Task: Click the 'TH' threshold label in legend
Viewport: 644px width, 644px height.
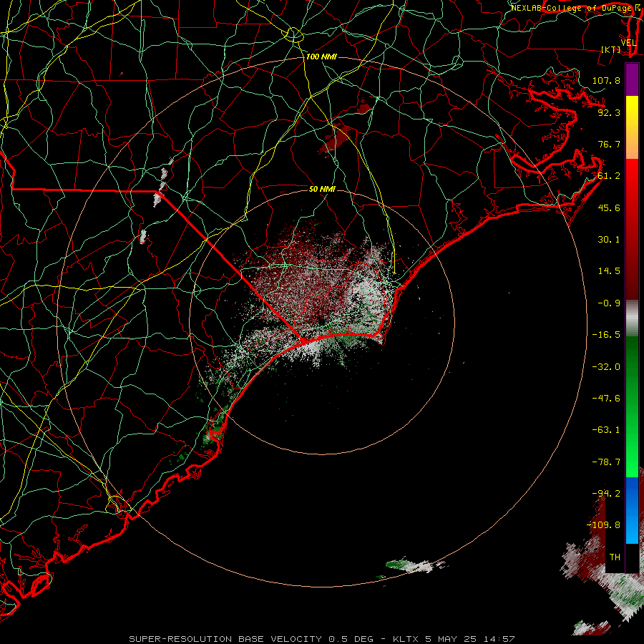Action: point(615,557)
